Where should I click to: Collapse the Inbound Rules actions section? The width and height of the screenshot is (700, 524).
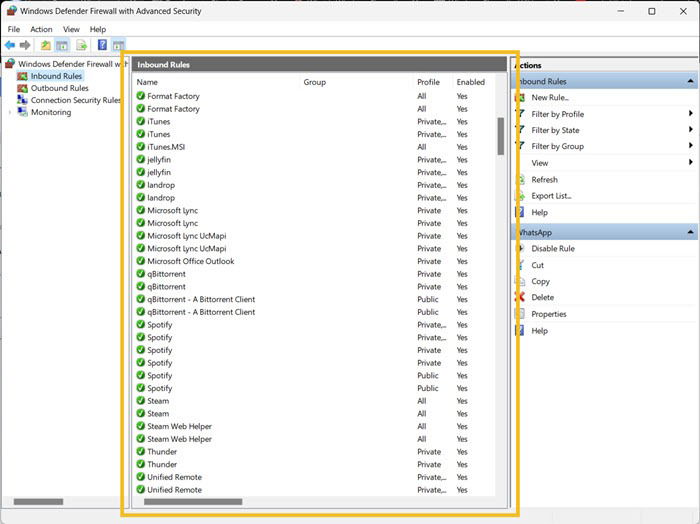point(690,81)
